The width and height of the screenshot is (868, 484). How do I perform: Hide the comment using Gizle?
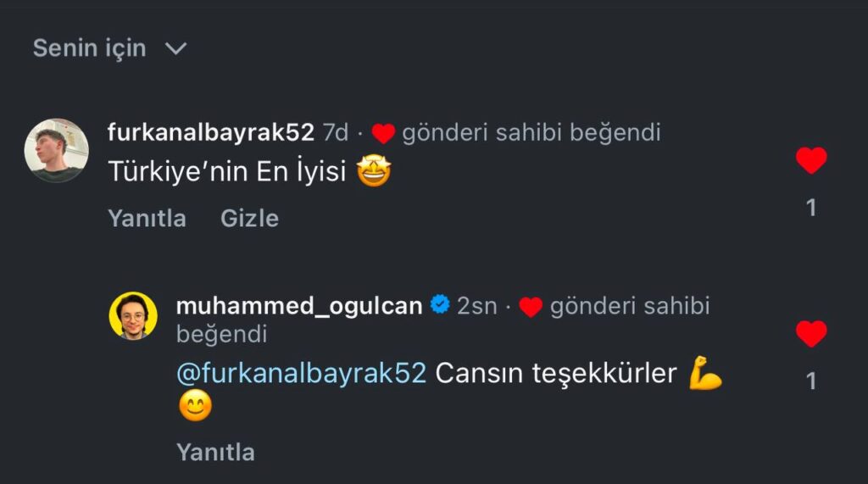point(249,218)
